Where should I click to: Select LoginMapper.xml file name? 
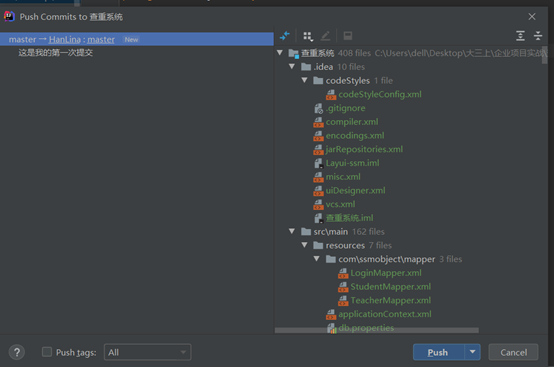point(386,273)
